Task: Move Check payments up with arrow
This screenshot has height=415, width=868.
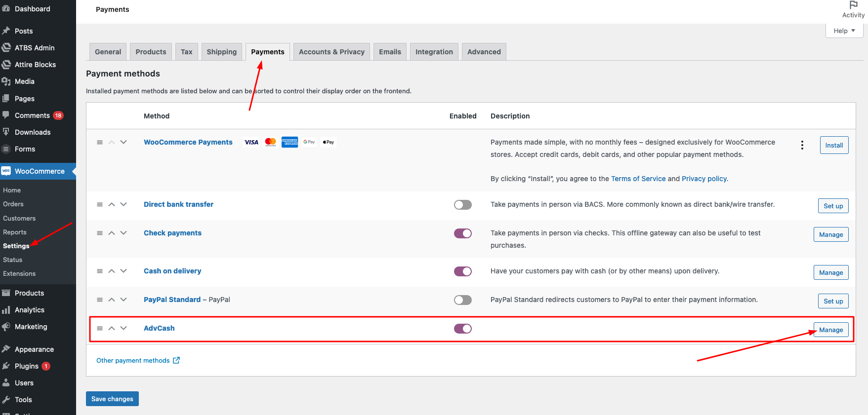Action: pyautogui.click(x=112, y=233)
